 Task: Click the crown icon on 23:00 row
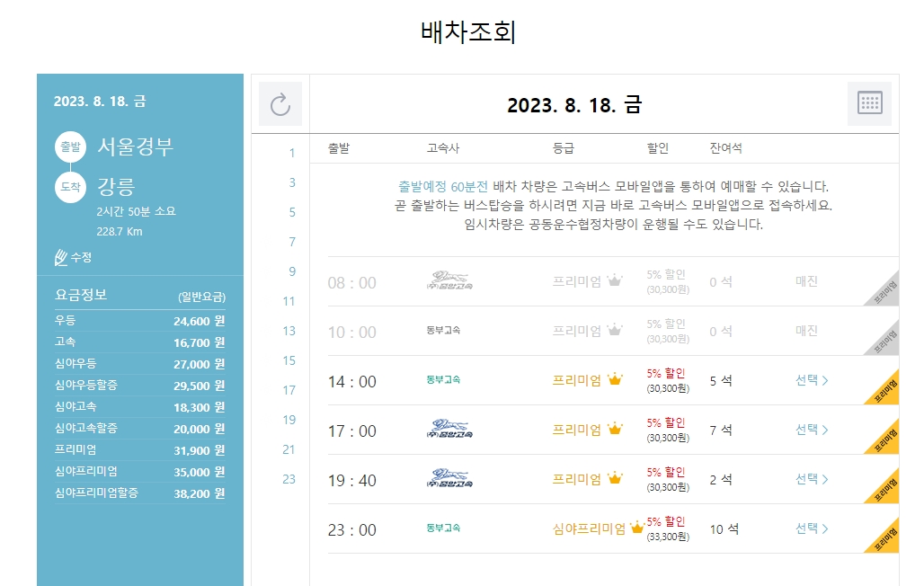click(x=637, y=528)
